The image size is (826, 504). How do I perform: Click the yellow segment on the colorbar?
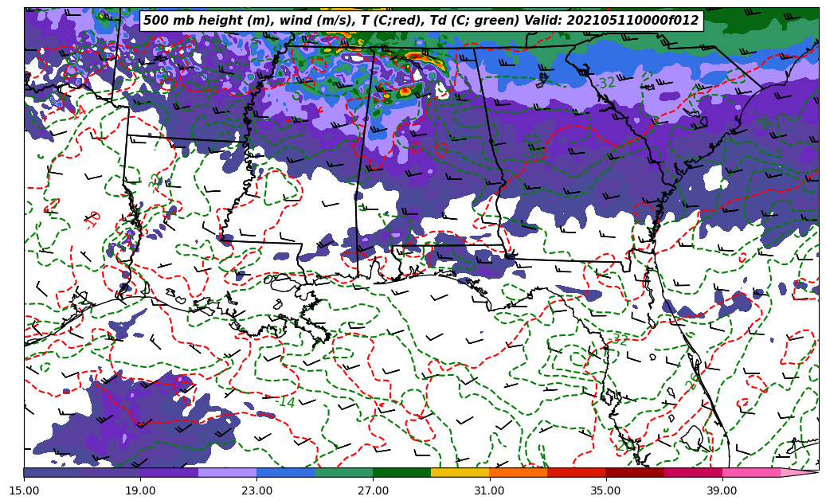460,472
